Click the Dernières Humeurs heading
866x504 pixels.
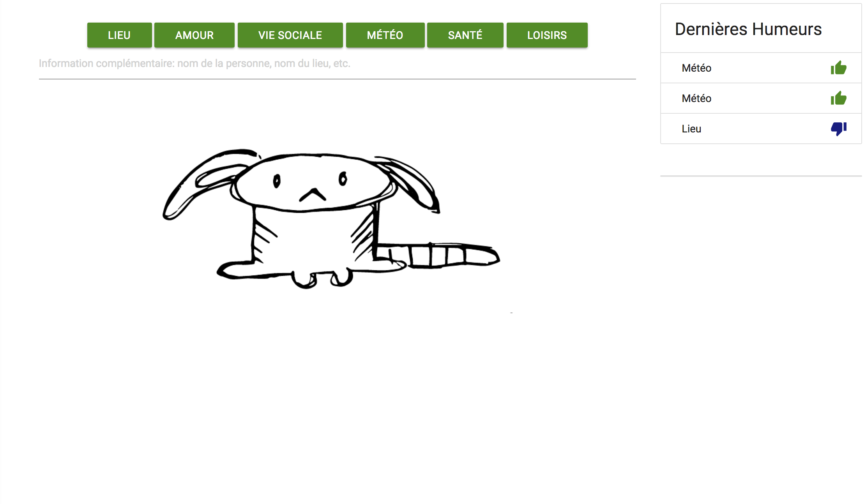748,29
